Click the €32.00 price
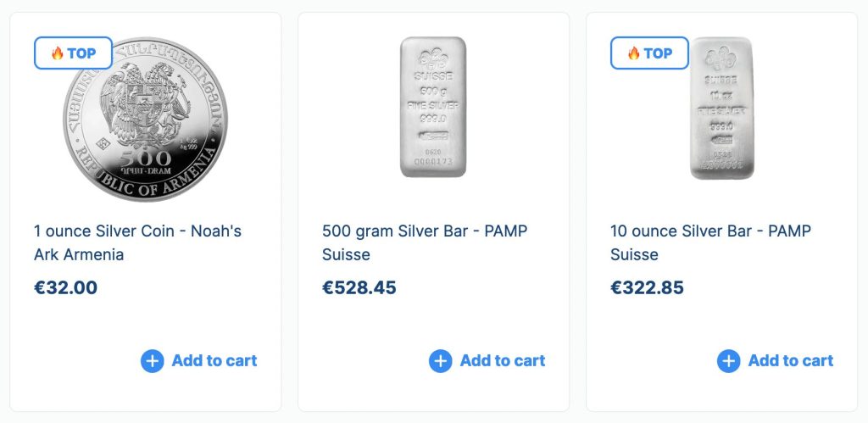Screen dimensions: 868x423 [x=66, y=287]
